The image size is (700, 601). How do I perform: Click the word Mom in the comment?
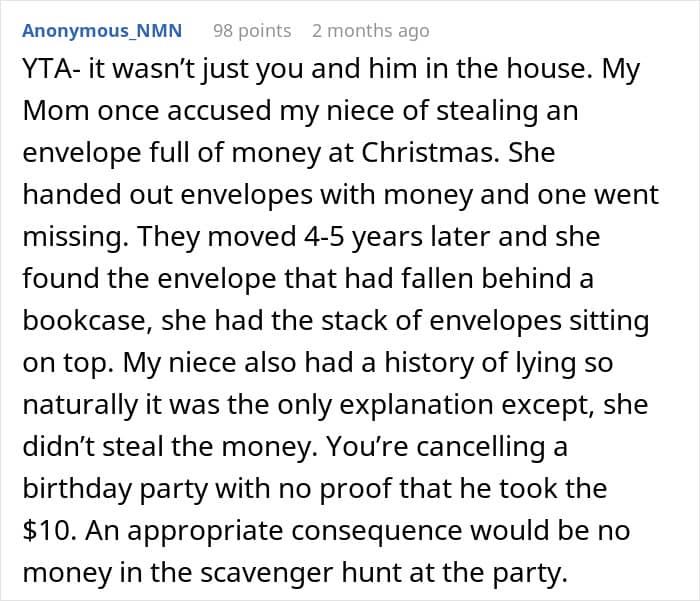(52, 111)
